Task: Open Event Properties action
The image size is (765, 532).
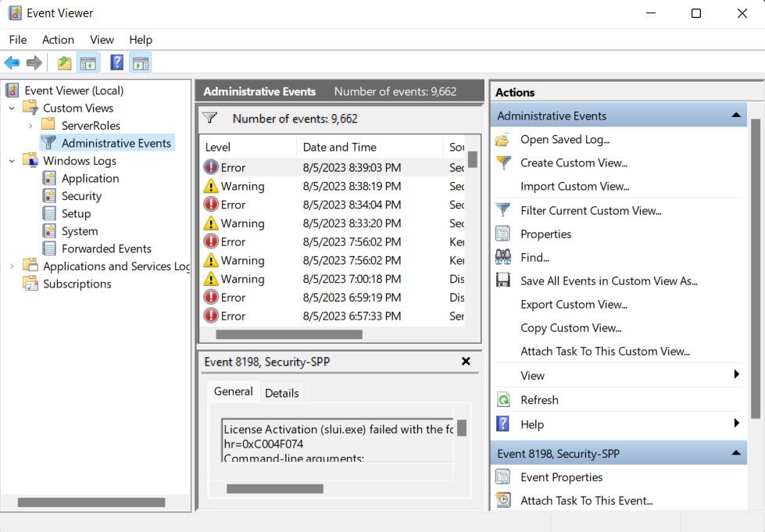Action: pyautogui.click(x=561, y=477)
